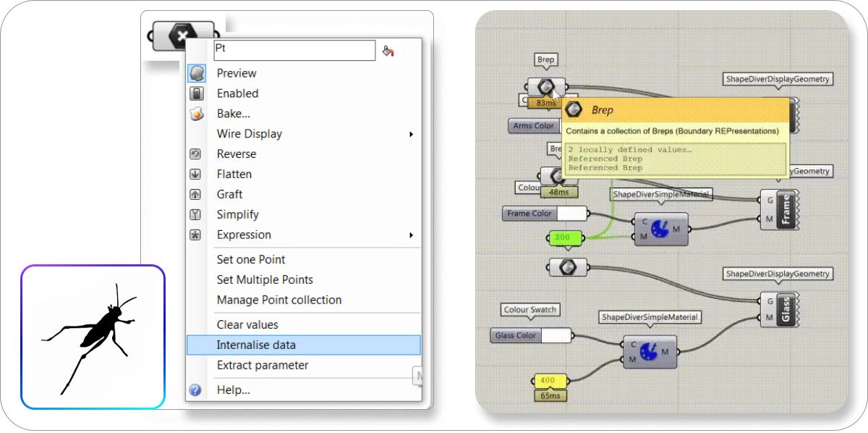The height and width of the screenshot is (433, 868).
Task: Click the Glass ShapeDiverSimpleMaterial component icon
Action: point(650,351)
